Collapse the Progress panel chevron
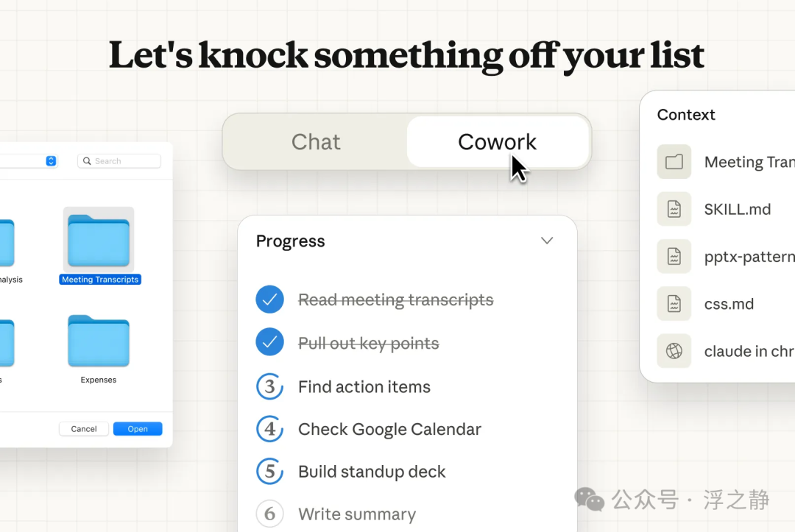This screenshot has width=795, height=532. pyautogui.click(x=547, y=241)
